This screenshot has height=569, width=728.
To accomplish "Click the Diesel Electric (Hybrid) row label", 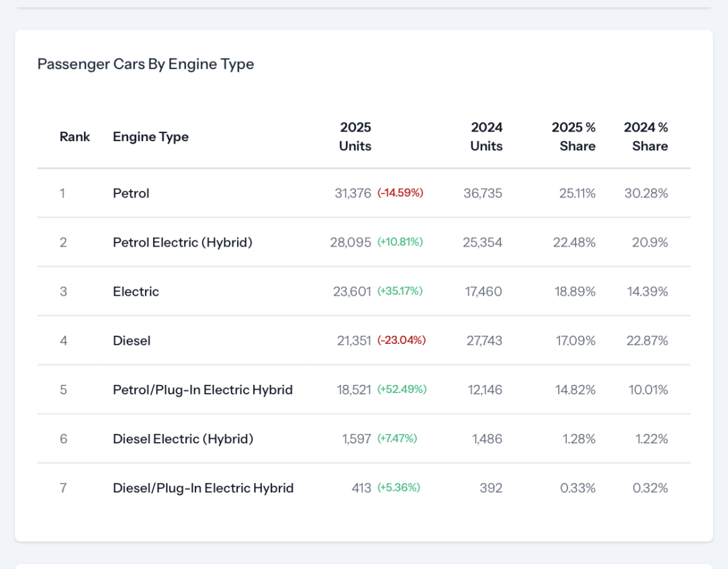I will (x=183, y=439).
